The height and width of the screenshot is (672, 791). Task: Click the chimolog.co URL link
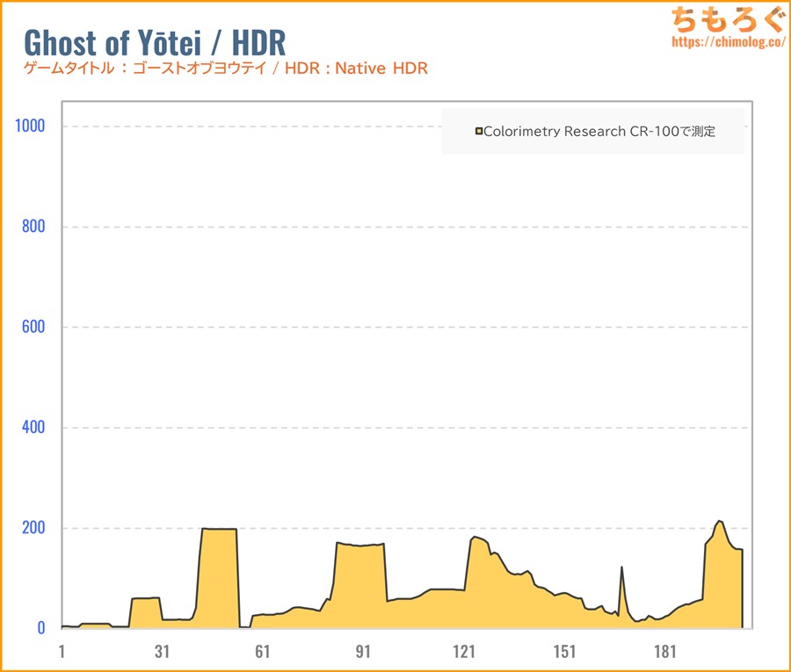pyautogui.click(x=728, y=41)
